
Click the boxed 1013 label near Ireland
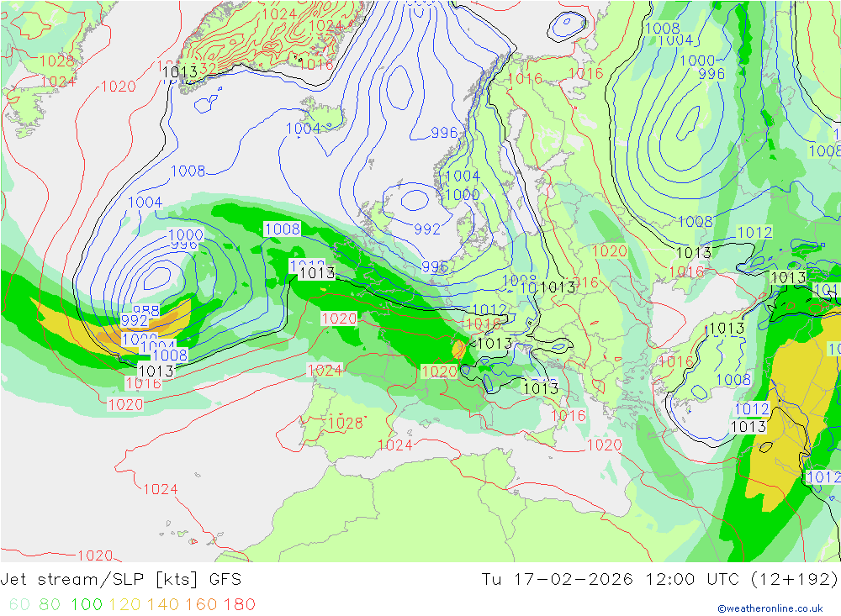(x=317, y=273)
